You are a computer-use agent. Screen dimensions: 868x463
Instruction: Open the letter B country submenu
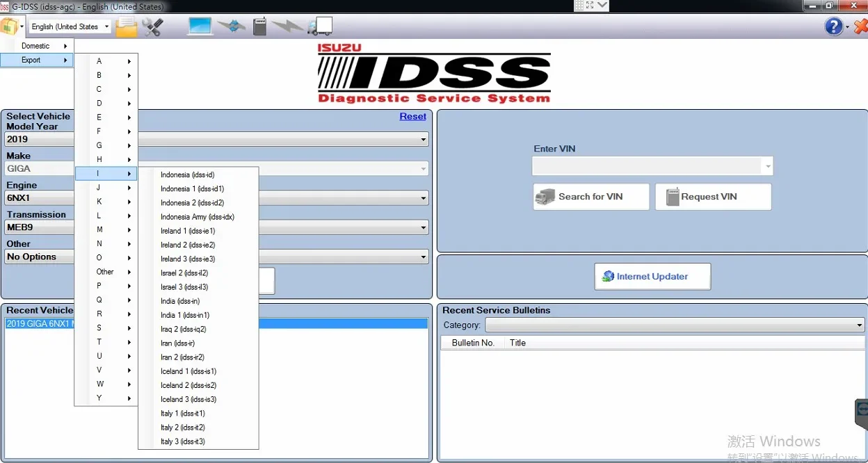click(106, 75)
